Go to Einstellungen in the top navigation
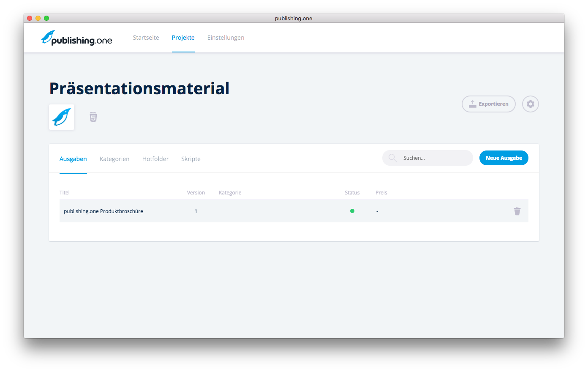The width and height of the screenshot is (588, 372). pos(226,38)
